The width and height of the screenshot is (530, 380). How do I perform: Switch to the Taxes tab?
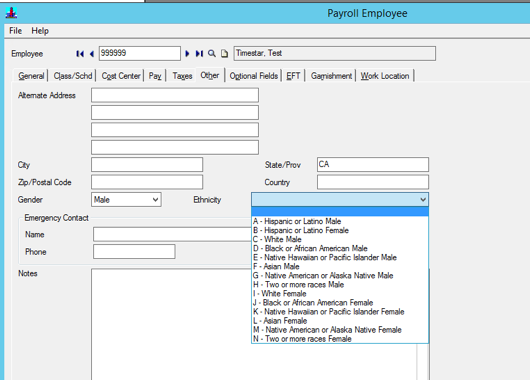point(182,76)
